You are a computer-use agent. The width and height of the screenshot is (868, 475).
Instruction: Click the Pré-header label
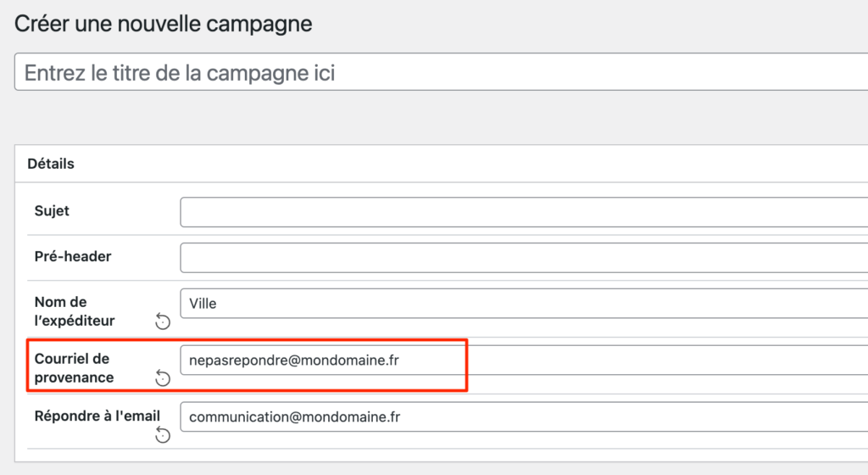point(73,256)
